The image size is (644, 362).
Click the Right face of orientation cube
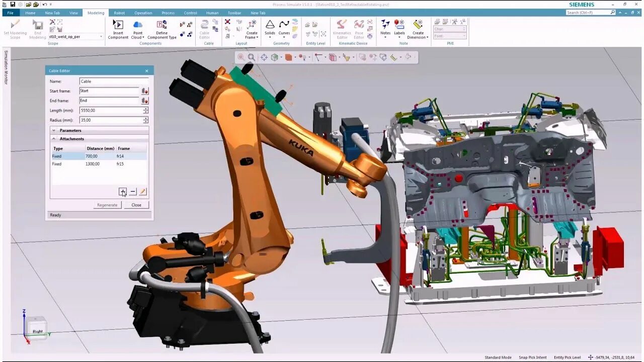click(38, 331)
